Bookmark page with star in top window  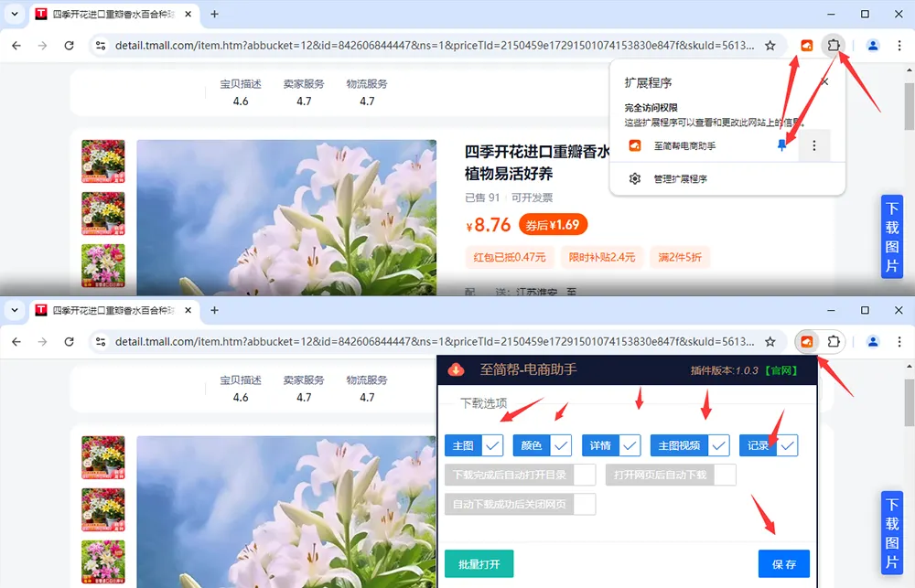coord(770,46)
